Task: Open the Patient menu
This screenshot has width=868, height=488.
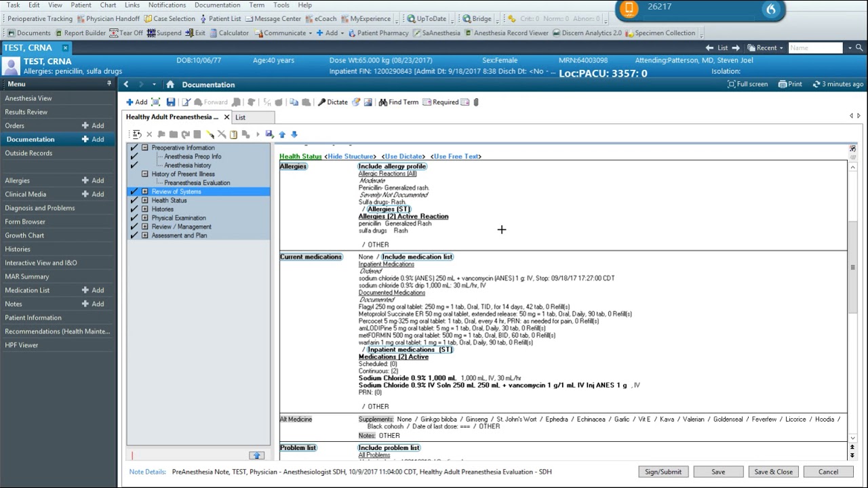Action: point(81,5)
